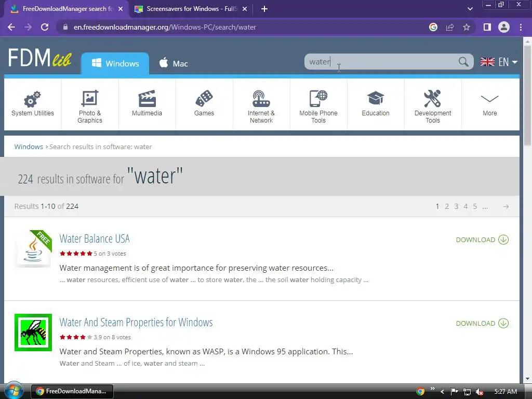
Task: Click the network tray icon
Action: coord(467,392)
